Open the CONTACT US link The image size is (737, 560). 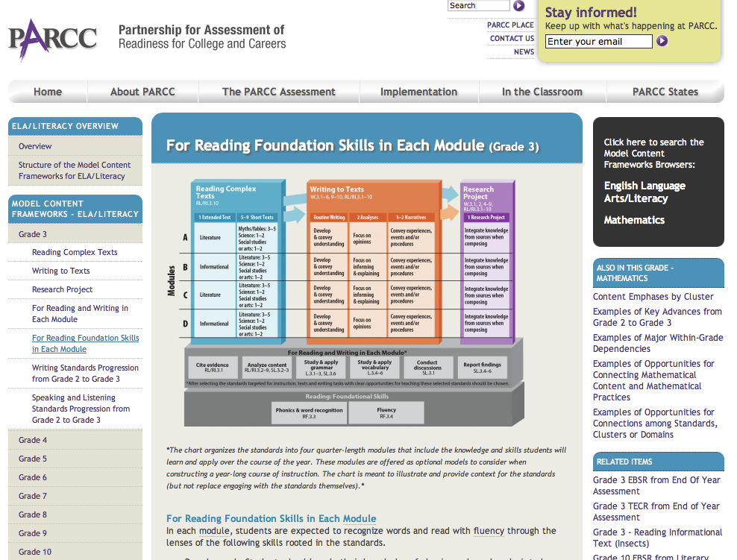pyautogui.click(x=512, y=39)
